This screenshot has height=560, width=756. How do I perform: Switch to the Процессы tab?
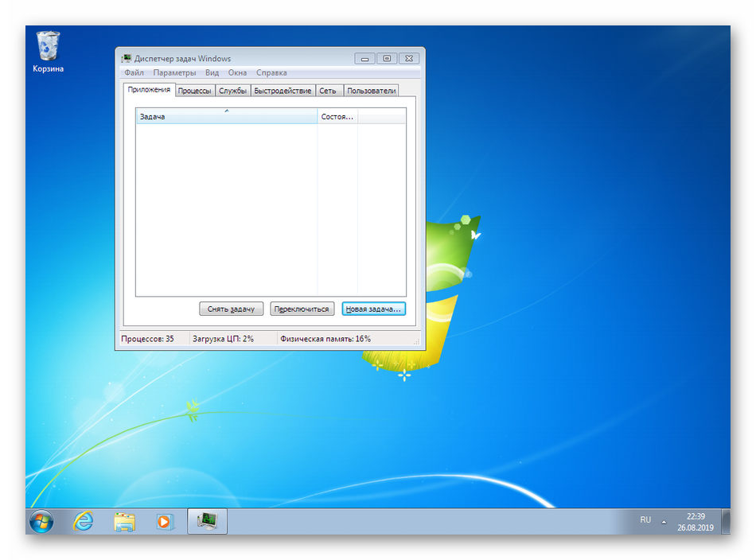(195, 91)
